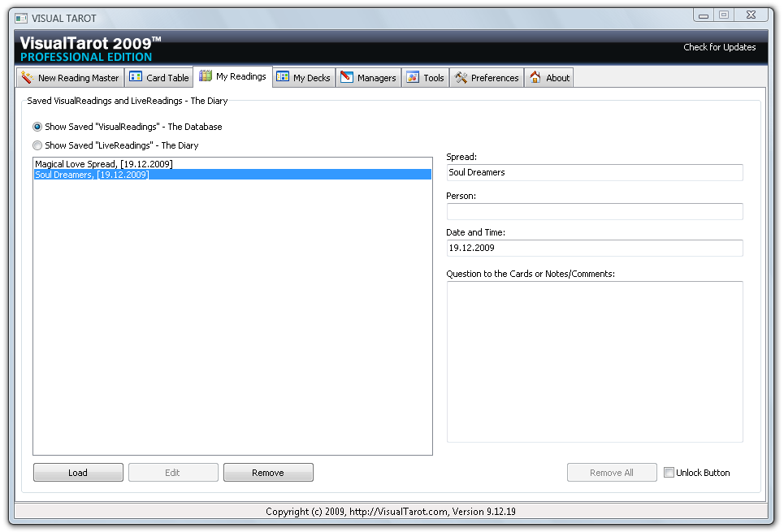Select Magical Love Spread reading in list
The image size is (784, 532).
click(232, 164)
